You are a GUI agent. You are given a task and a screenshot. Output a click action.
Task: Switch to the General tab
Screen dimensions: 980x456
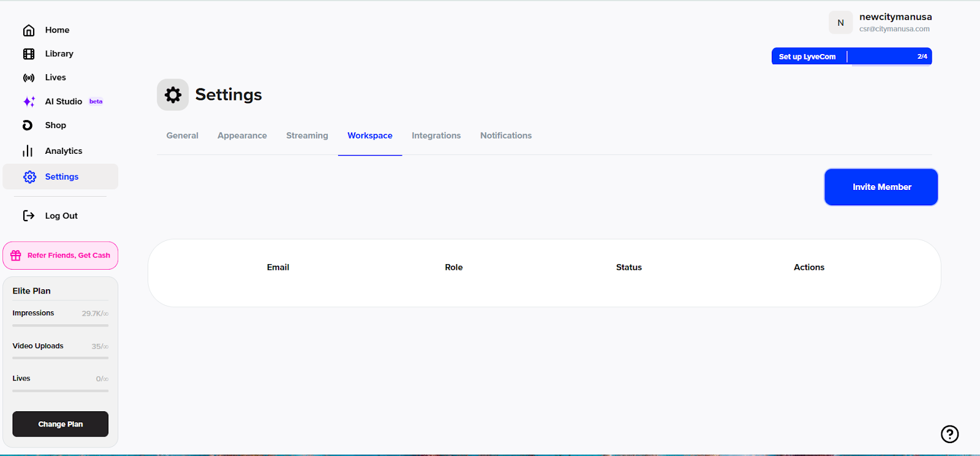point(182,135)
